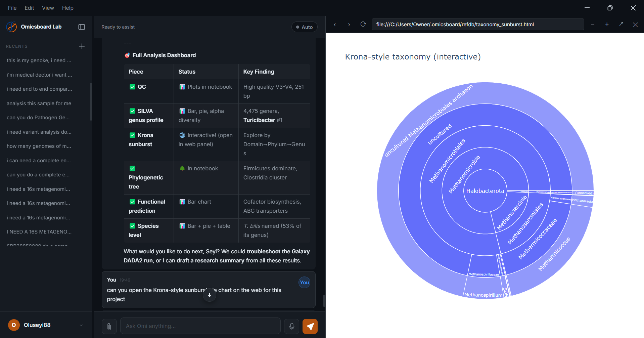
Task: Go back in the web panel
Action: tap(335, 25)
